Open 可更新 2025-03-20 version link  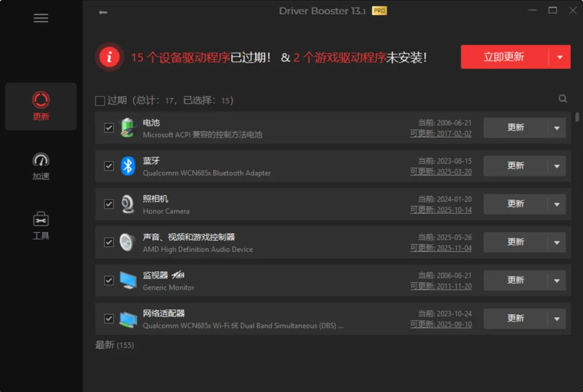(440, 172)
